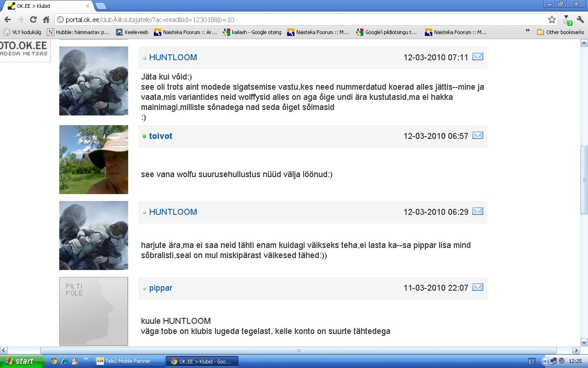Image resolution: width=588 pixels, height=368 pixels.
Task: Click the OK.EE > Klubid taskbar button
Action: [202, 361]
